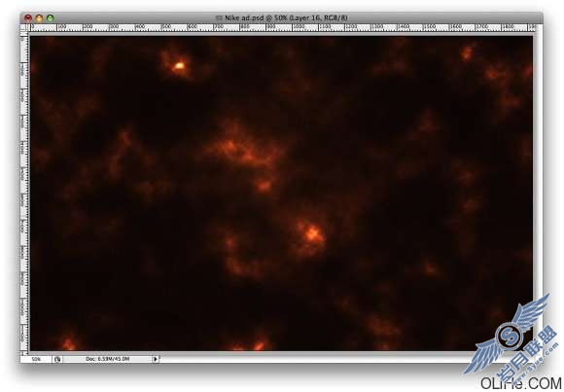Click the vertical ruler on the left edge
This screenshot has width=564, height=392.
coord(24,192)
